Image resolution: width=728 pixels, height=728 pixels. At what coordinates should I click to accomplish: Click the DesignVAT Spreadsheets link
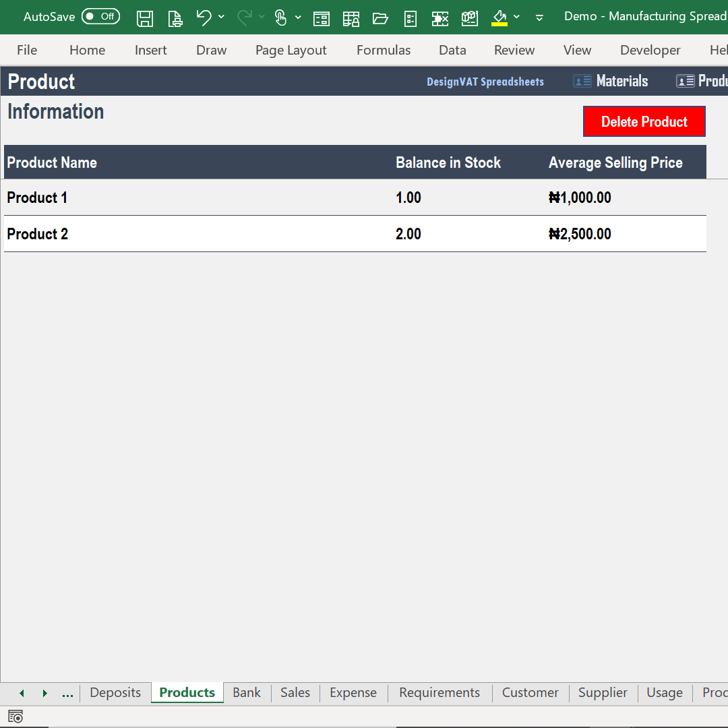coord(485,81)
